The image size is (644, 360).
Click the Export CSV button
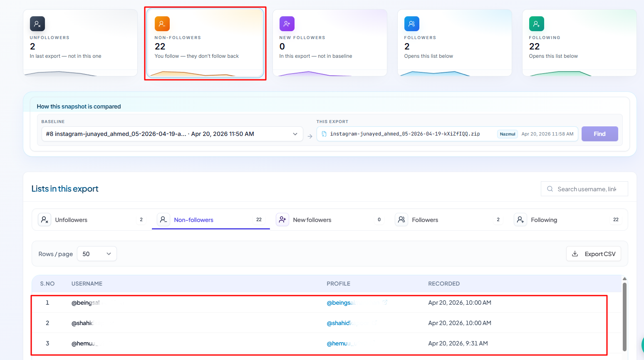594,254
